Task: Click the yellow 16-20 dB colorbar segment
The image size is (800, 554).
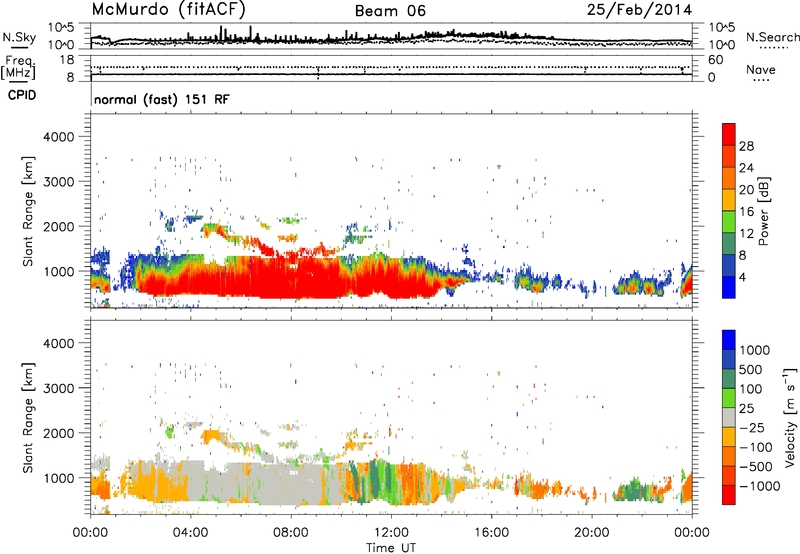Action: [729, 200]
